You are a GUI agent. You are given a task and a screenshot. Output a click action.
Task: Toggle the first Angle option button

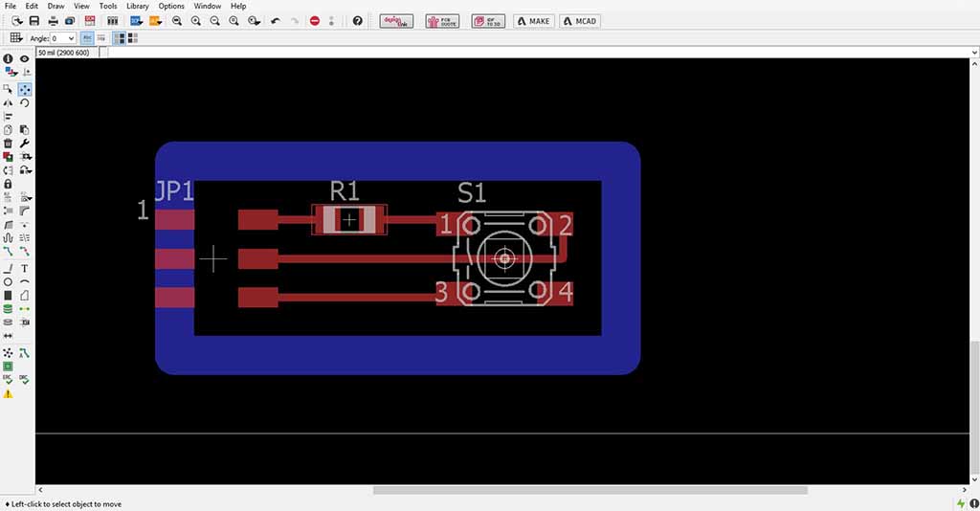(87, 38)
